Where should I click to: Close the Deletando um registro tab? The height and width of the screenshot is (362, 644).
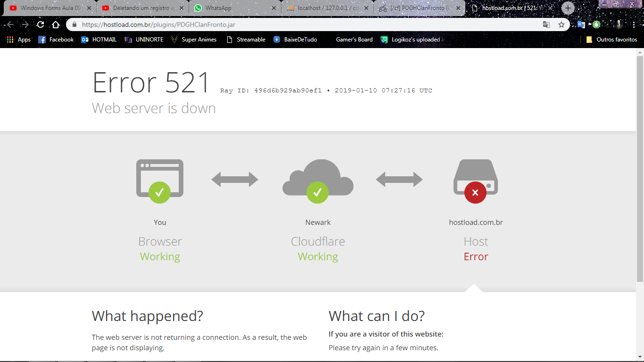tap(182, 8)
